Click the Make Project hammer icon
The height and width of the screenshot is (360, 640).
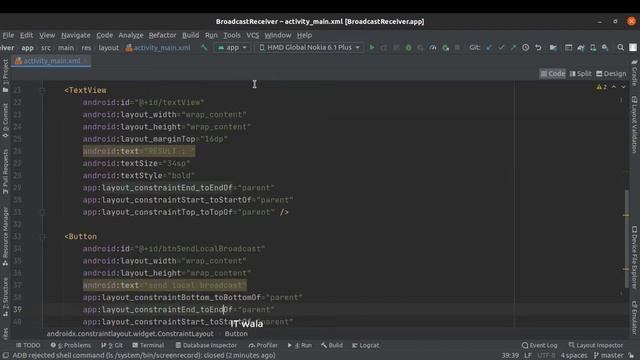[204, 48]
